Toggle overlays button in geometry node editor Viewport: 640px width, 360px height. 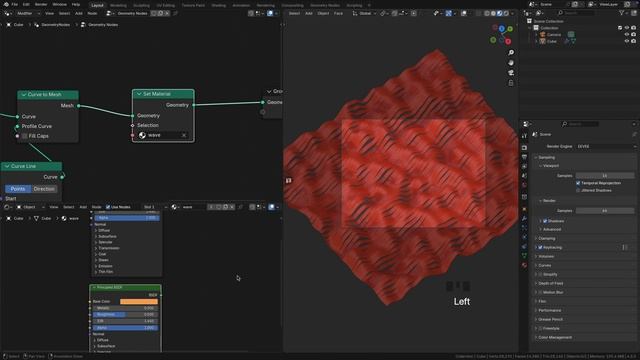coord(270,13)
